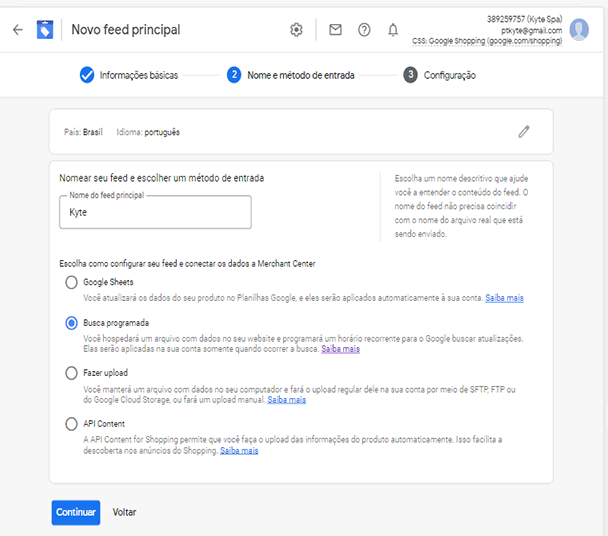Viewport: 608px width, 536px height.
Task: Select the Fazer upload radio option
Action: 71,373
